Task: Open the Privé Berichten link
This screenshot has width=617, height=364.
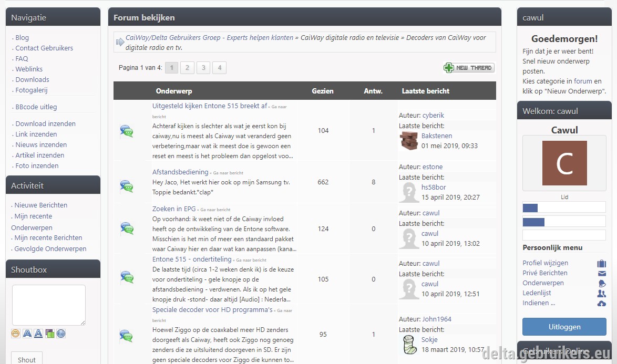Action: [x=545, y=273]
